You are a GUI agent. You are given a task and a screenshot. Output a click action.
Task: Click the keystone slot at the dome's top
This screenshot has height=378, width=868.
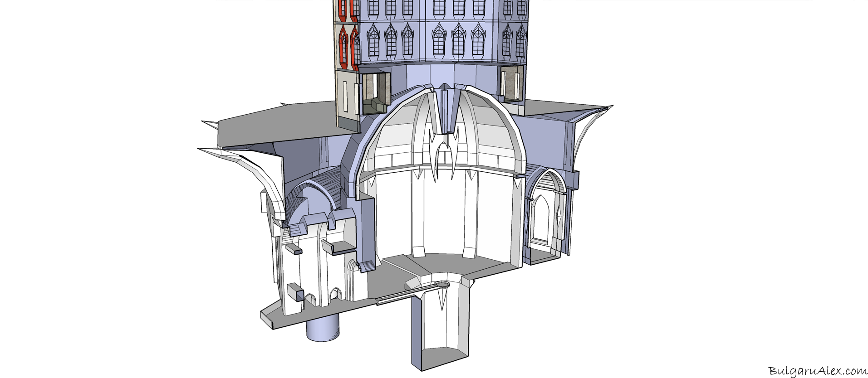coord(444,109)
